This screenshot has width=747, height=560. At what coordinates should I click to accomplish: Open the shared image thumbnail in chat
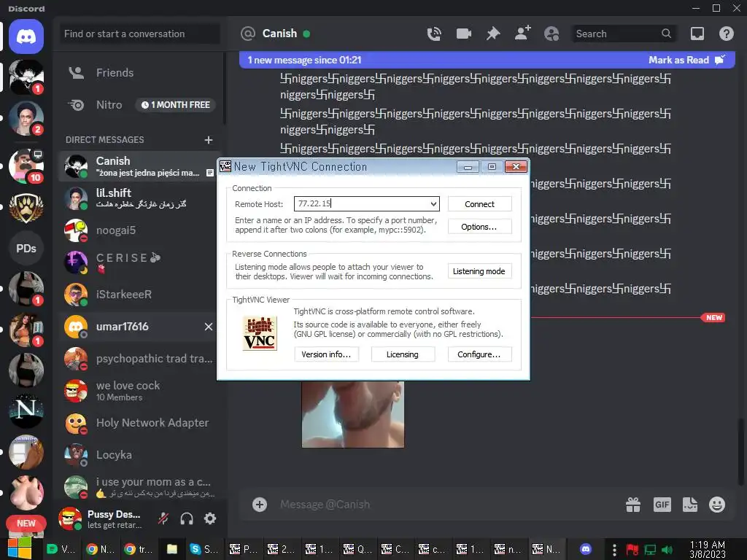[x=353, y=414]
